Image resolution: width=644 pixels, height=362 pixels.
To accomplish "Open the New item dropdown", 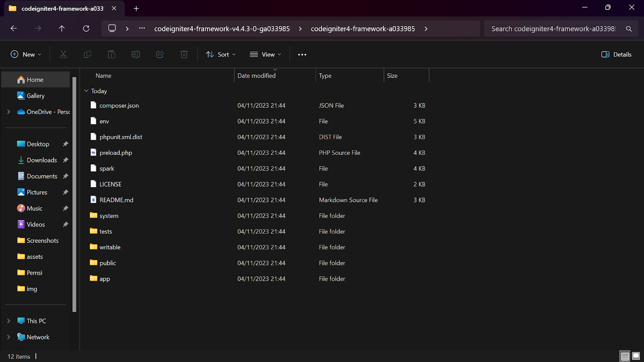I will pyautogui.click(x=26, y=54).
